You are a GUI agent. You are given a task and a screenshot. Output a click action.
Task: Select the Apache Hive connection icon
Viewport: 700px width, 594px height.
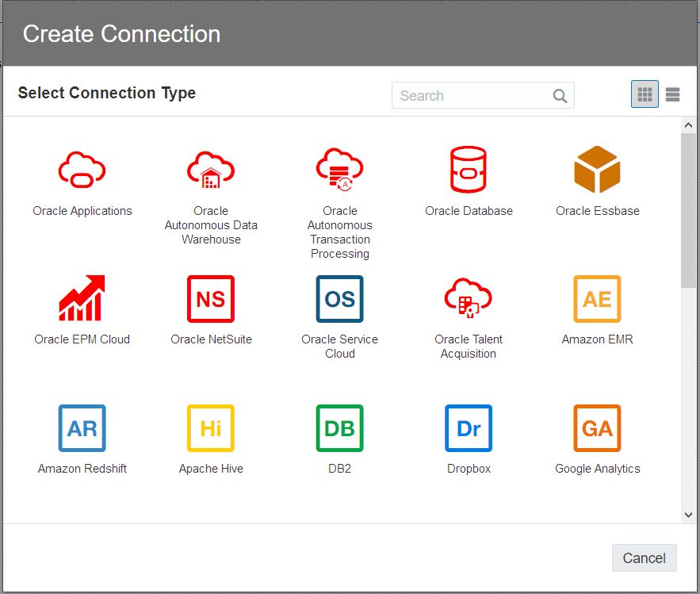tap(211, 428)
